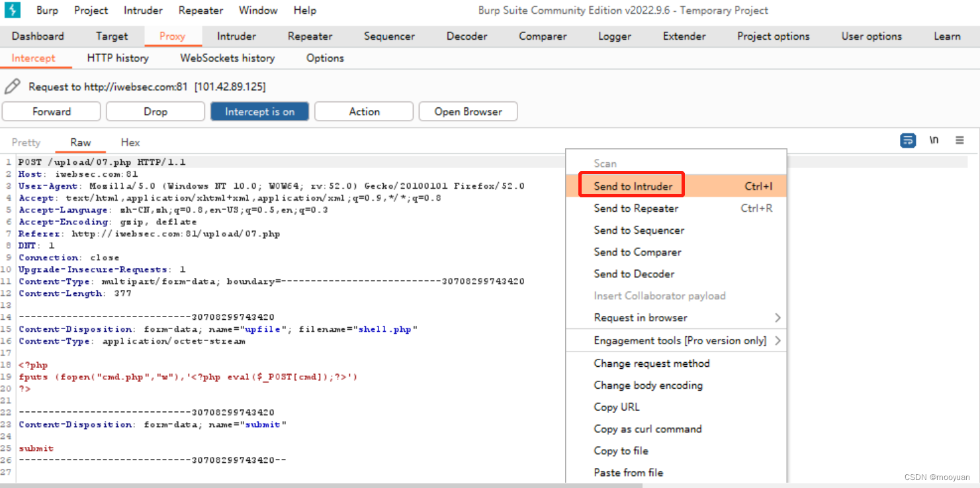This screenshot has height=488, width=980.
Task: Switch to the Intruder tool tab
Action: pyautogui.click(x=236, y=36)
